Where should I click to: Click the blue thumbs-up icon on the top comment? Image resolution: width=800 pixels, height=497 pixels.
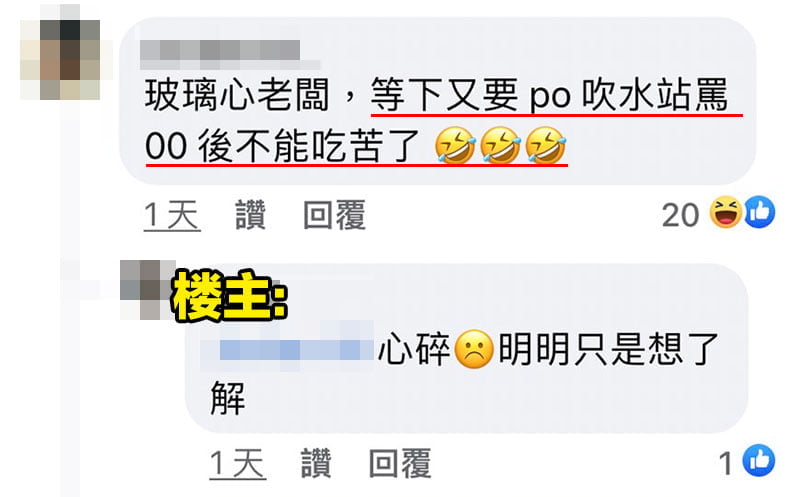pyautogui.click(x=760, y=212)
